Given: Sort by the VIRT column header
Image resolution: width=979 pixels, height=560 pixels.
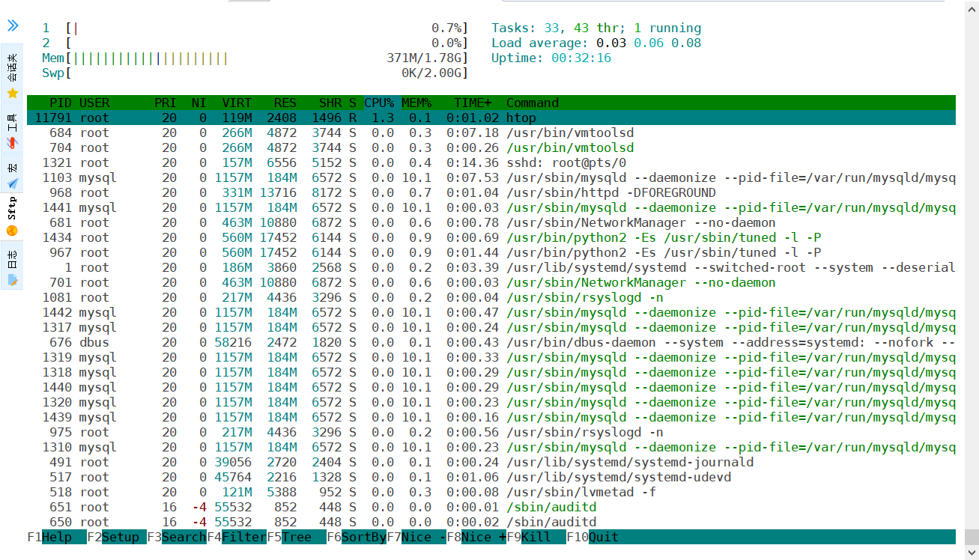Looking at the screenshot, I should click(x=237, y=103).
